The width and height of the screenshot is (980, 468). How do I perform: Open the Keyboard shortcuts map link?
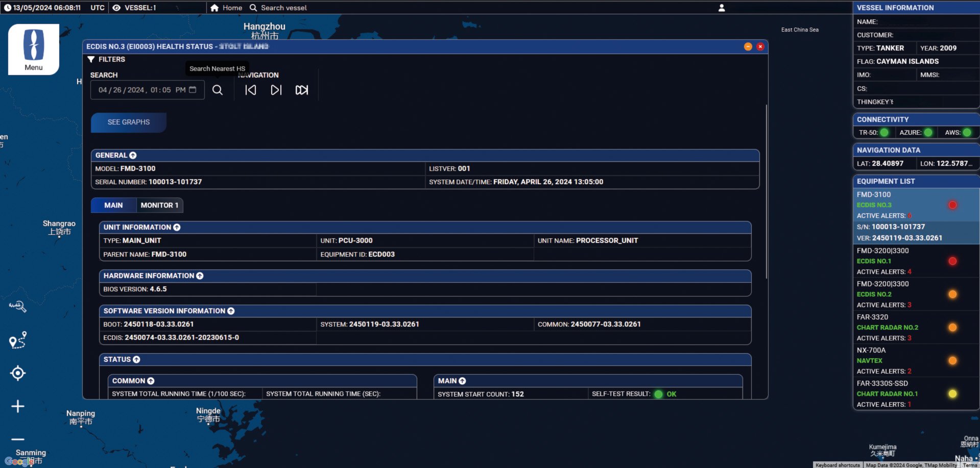[838, 465]
